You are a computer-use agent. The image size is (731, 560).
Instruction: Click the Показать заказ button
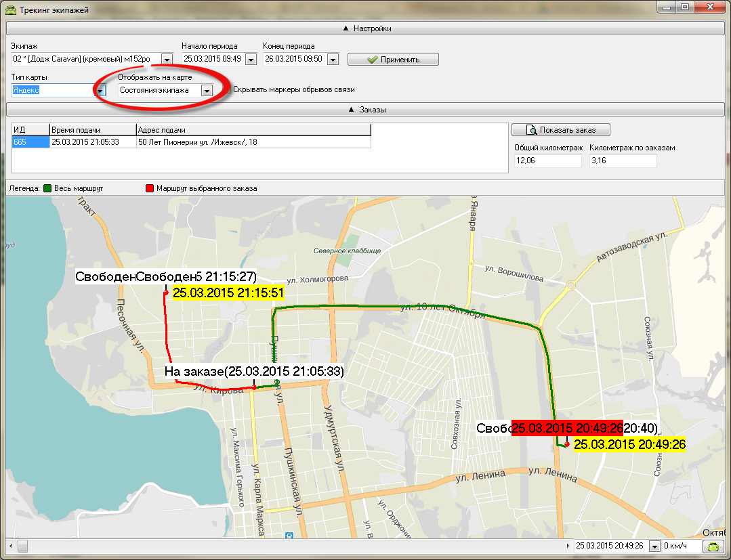560,129
